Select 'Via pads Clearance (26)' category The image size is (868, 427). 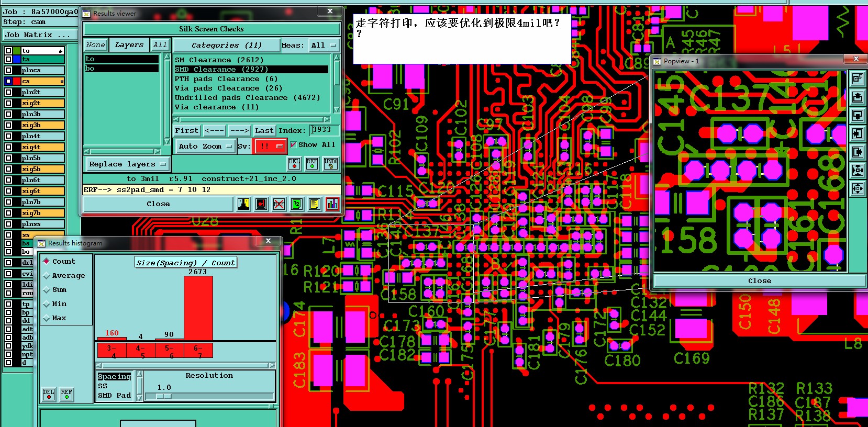251,88
